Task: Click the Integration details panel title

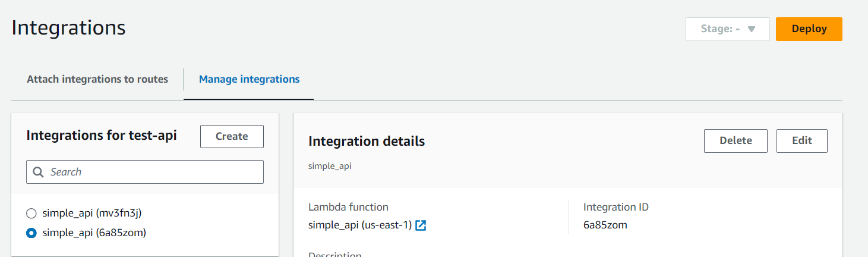Action: point(367,141)
